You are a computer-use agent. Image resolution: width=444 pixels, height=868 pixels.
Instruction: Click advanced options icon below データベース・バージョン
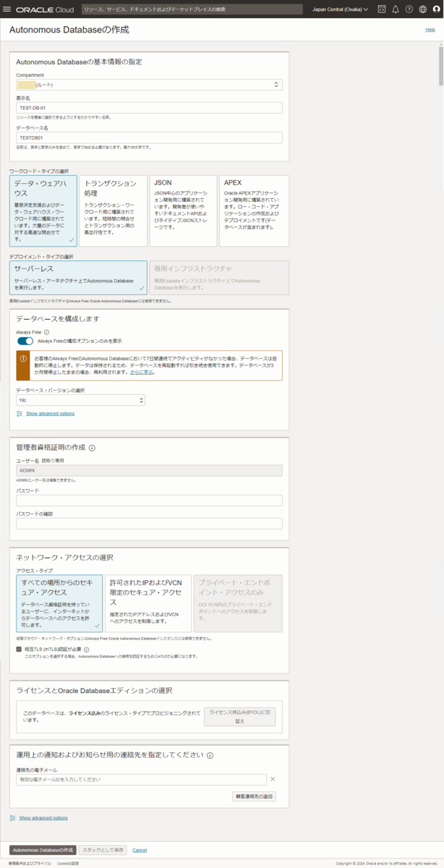20,414
